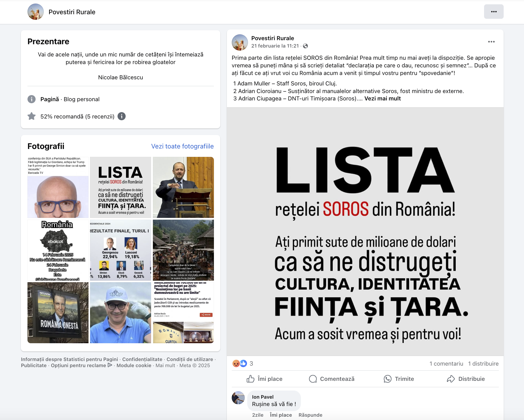524x420 pixels.
Task: Like Ion Pavel's comment
Action: (281, 415)
